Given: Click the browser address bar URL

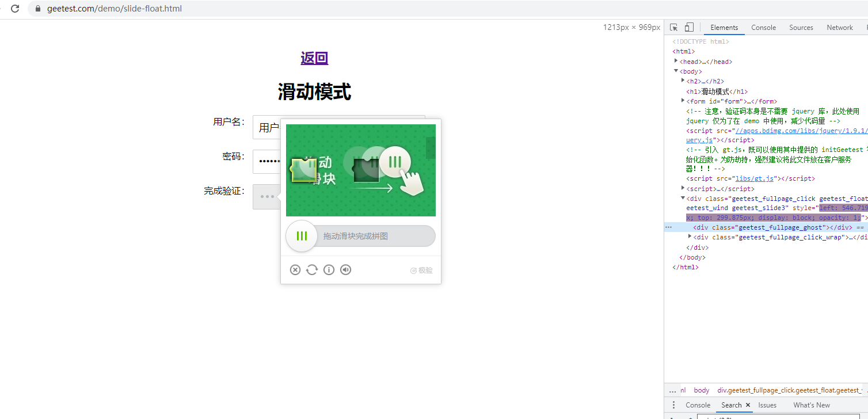Looking at the screenshot, I should tap(115, 9).
